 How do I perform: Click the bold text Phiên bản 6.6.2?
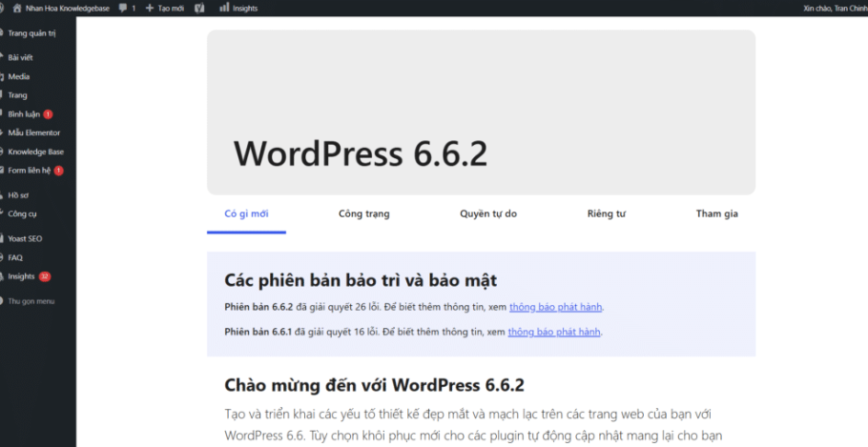tap(258, 307)
